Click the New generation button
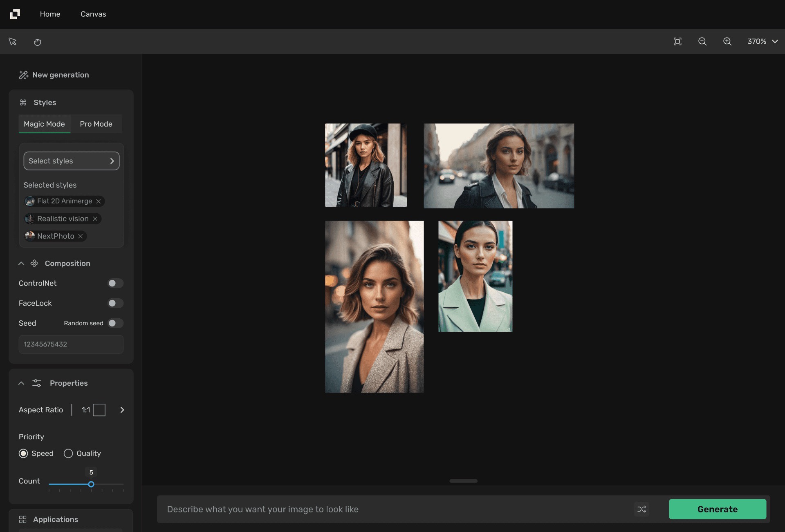Screen dimensions: 785x532 coord(54,75)
